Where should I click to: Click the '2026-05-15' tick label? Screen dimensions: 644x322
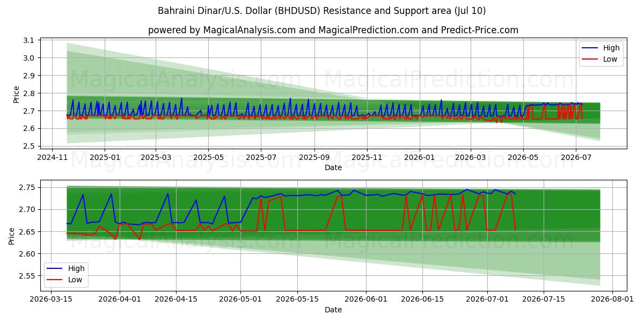(297, 299)
